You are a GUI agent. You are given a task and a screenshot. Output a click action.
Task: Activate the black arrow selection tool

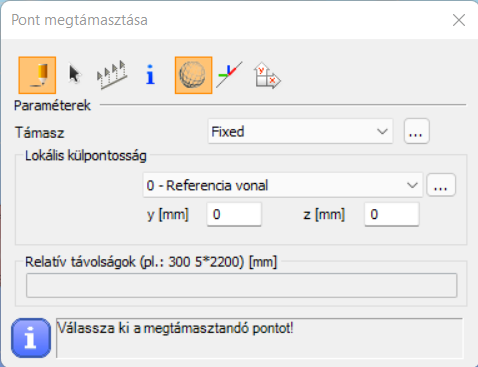point(74,74)
